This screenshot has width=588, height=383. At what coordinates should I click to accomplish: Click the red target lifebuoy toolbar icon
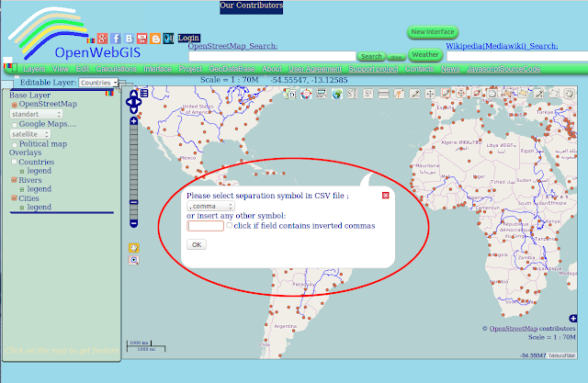[x=306, y=94]
